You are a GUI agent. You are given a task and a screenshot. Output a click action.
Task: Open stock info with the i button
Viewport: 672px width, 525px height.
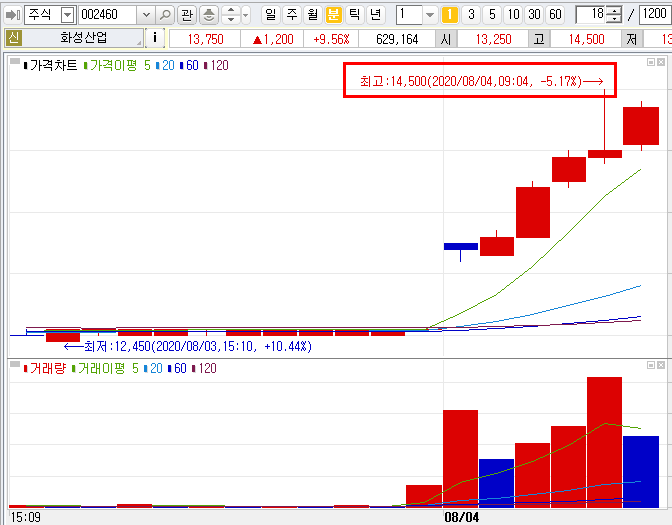(155, 38)
